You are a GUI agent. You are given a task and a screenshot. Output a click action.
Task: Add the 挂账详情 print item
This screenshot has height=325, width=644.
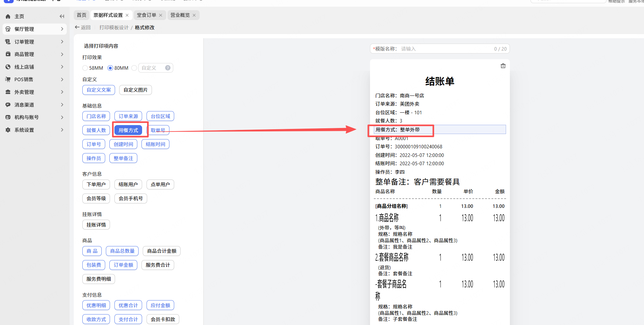96,225
